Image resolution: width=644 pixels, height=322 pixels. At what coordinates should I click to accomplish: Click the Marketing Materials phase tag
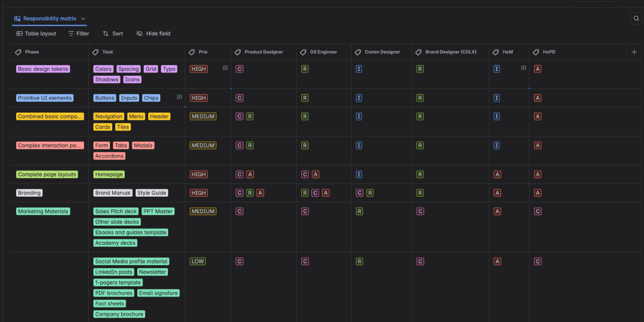pos(43,212)
